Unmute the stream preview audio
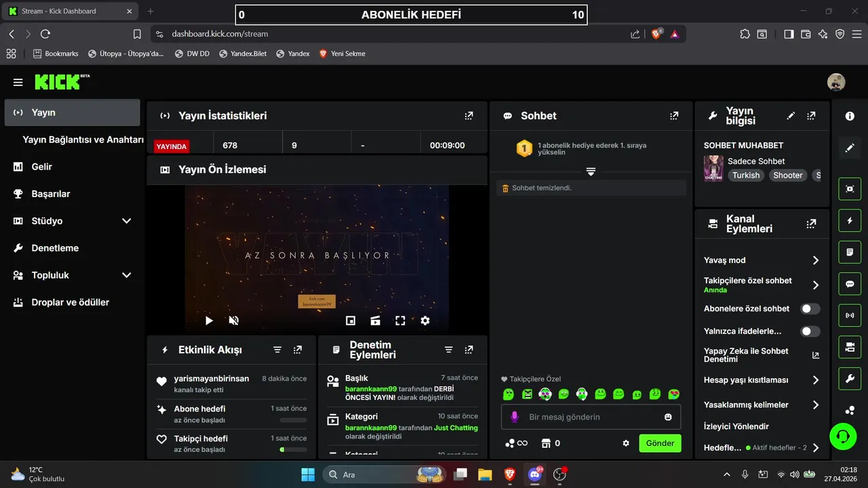This screenshot has height=488, width=868. [234, 321]
